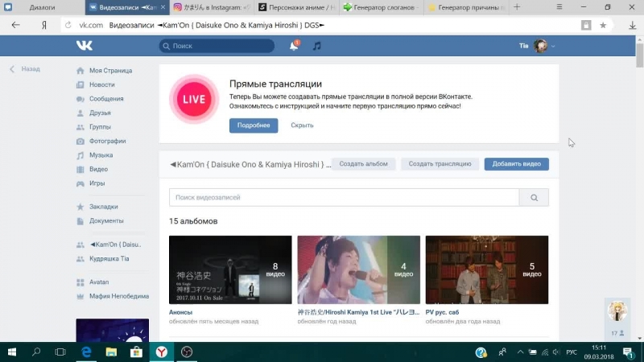This screenshot has height=362, width=644.
Task: Click Добавить видео button
Action: point(516,164)
